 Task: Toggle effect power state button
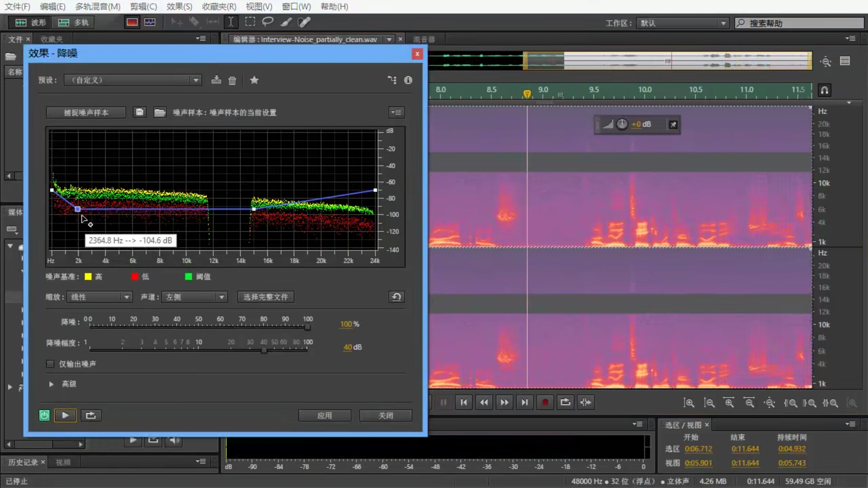point(44,415)
